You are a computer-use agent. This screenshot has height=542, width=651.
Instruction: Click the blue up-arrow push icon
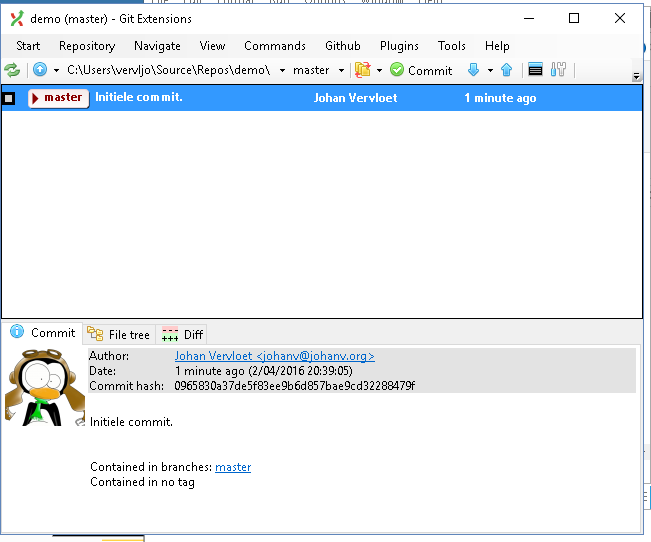click(507, 69)
